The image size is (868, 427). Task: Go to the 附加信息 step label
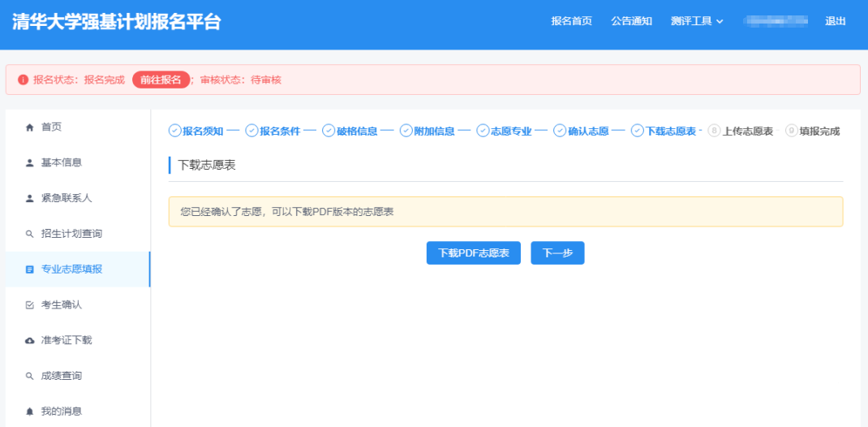tap(434, 132)
